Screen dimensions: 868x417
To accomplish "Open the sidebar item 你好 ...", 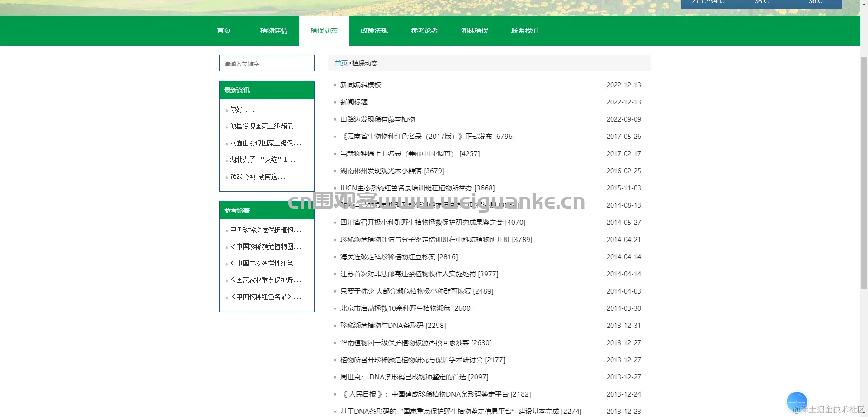I will pos(242,110).
